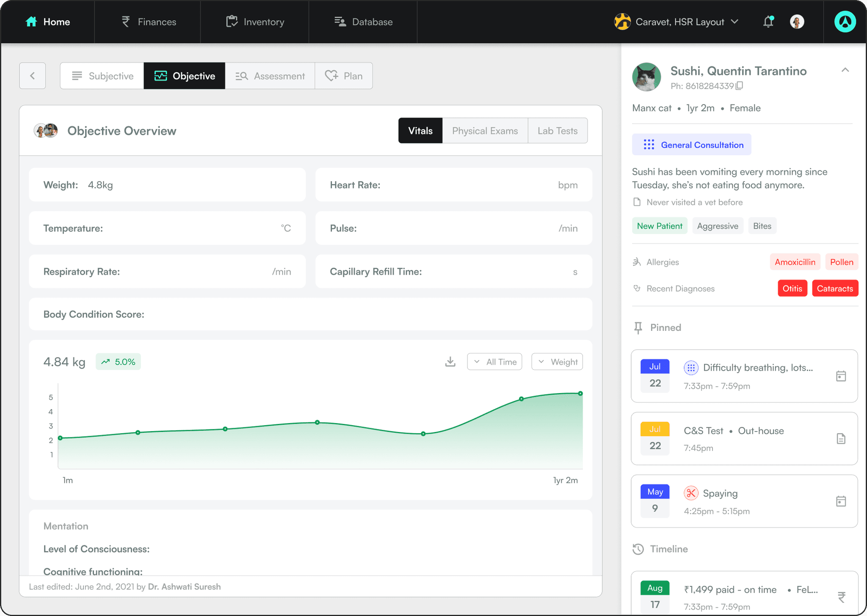This screenshot has width=867, height=616.
Task: Click the notification bell icon
Action: (x=768, y=22)
